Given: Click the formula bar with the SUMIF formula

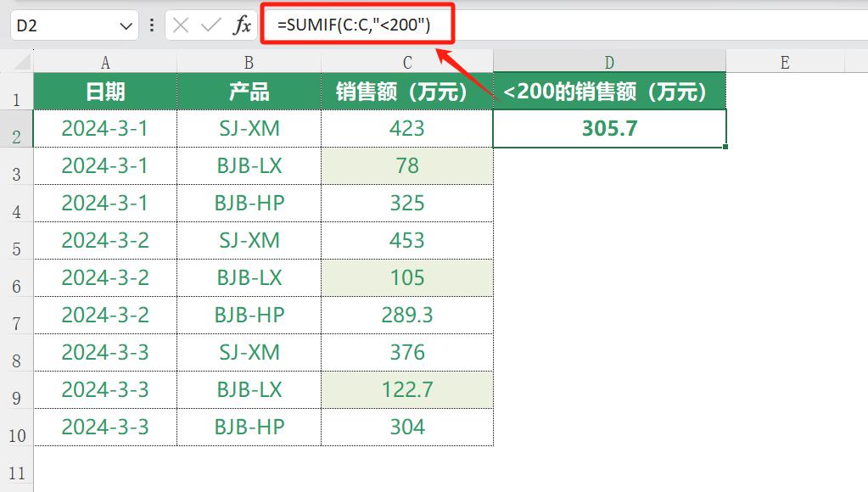Looking at the screenshot, I should point(564,25).
